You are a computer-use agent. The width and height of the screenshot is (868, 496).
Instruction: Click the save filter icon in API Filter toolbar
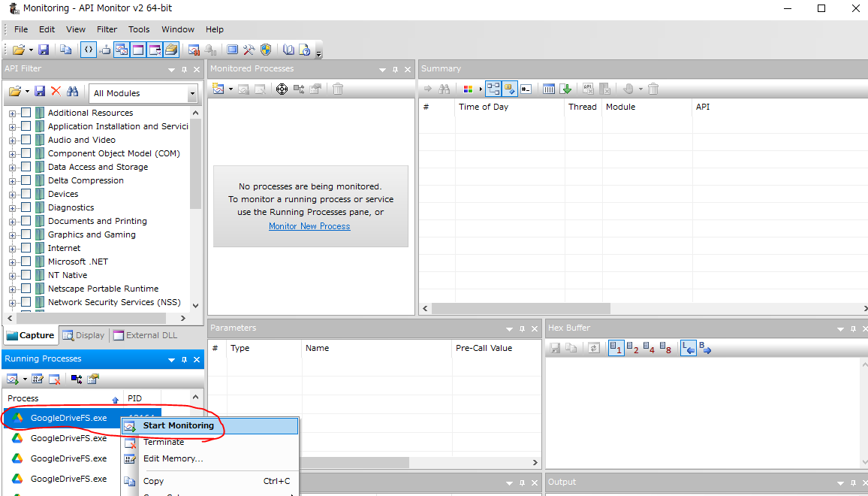[40, 91]
